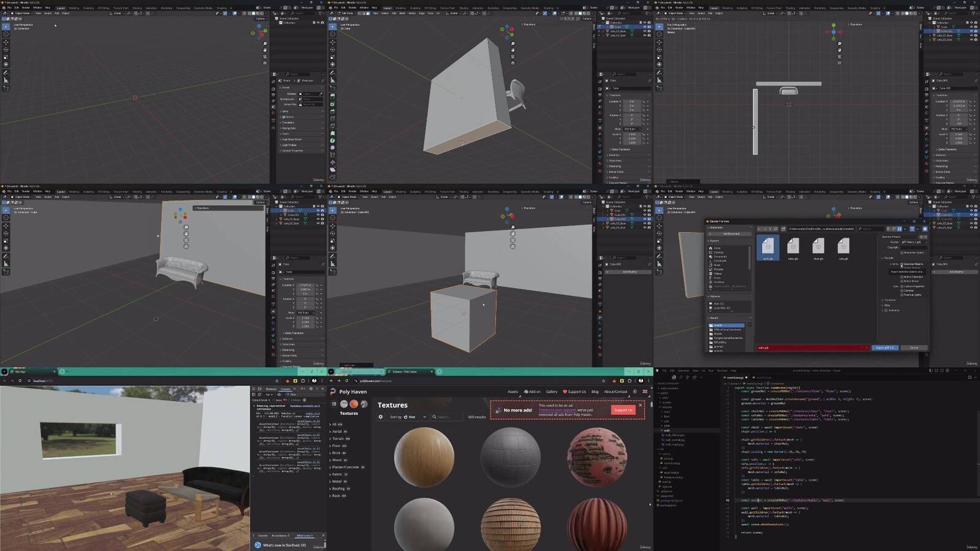Open the Format dropdown in the glTF export dialog
980x551 pixels.
point(914,242)
